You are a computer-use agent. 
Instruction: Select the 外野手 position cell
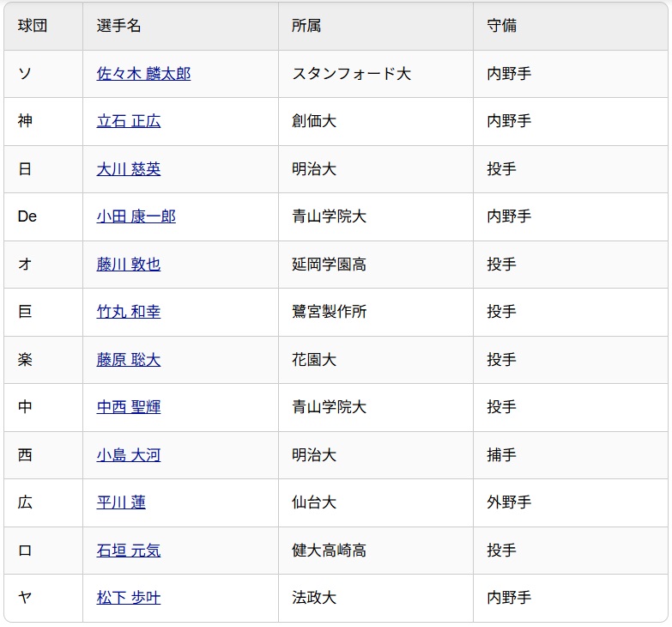509,502
